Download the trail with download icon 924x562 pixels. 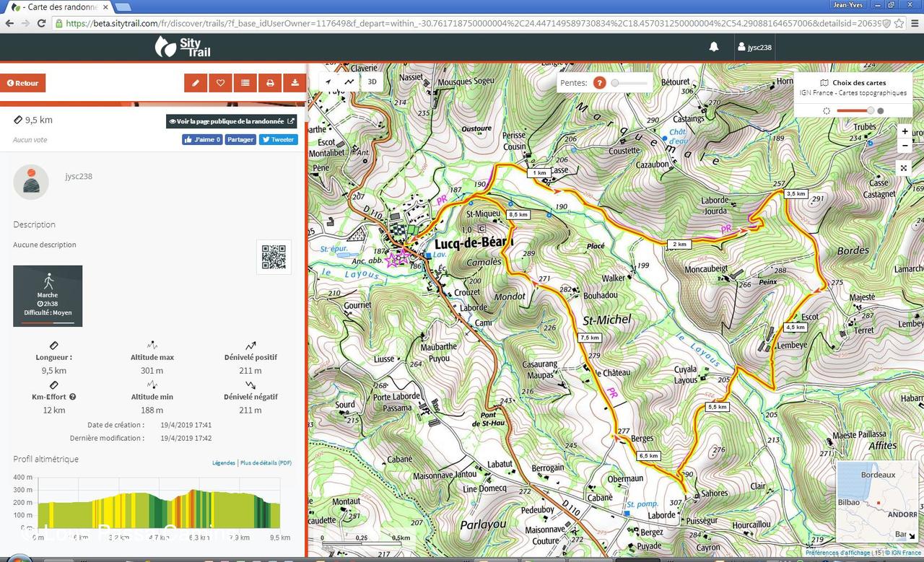295,83
